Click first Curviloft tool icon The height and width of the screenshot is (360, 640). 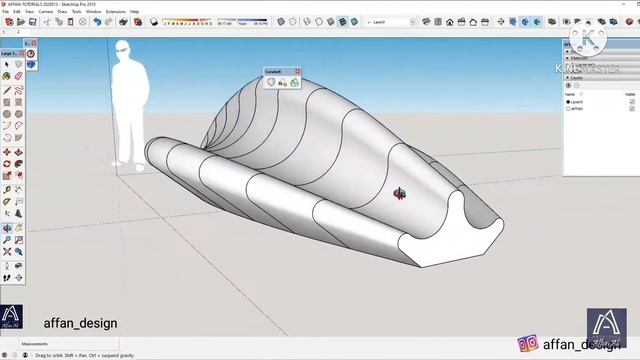271,82
